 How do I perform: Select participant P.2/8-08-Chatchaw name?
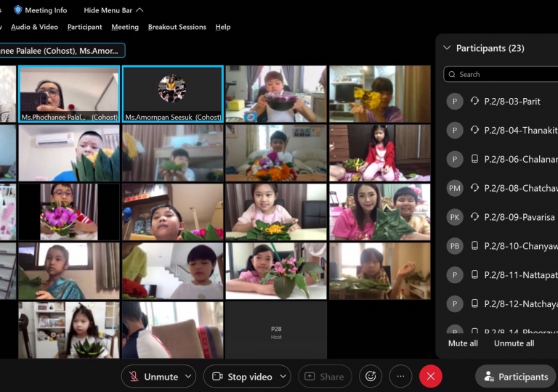pyautogui.click(x=521, y=188)
